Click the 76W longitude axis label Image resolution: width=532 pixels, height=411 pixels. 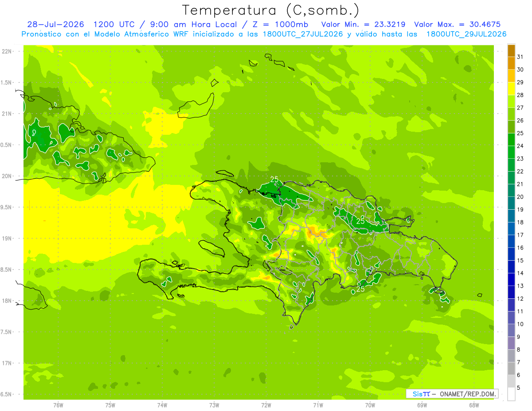point(58,405)
